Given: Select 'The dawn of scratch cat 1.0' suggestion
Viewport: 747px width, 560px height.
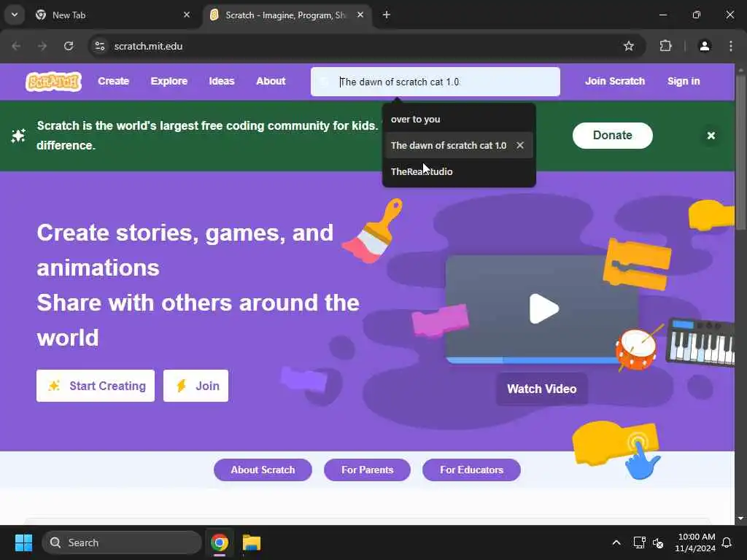Looking at the screenshot, I should tap(449, 145).
